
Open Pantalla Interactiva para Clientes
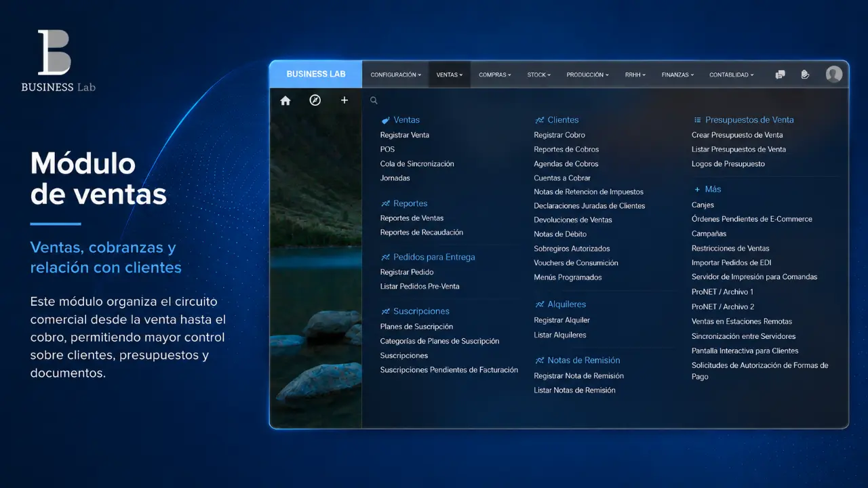click(x=745, y=350)
